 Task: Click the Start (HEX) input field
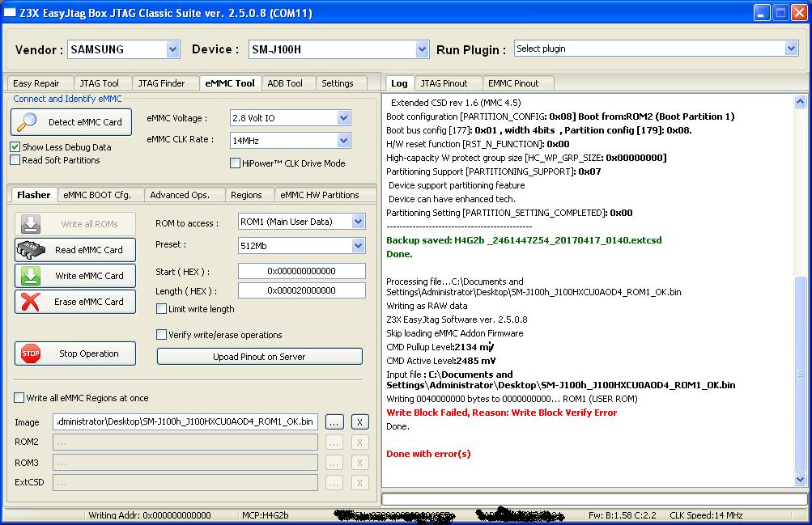click(301, 271)
